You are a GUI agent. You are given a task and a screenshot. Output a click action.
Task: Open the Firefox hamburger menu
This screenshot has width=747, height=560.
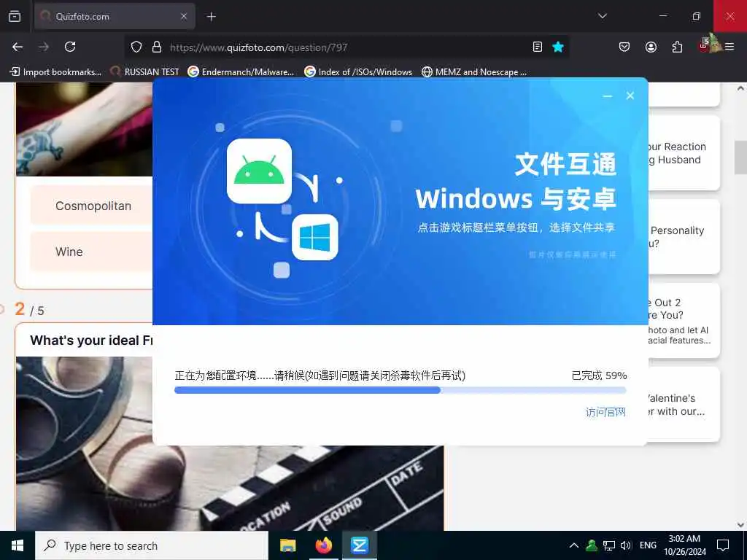pyautogui.click(x=729, y=47)
